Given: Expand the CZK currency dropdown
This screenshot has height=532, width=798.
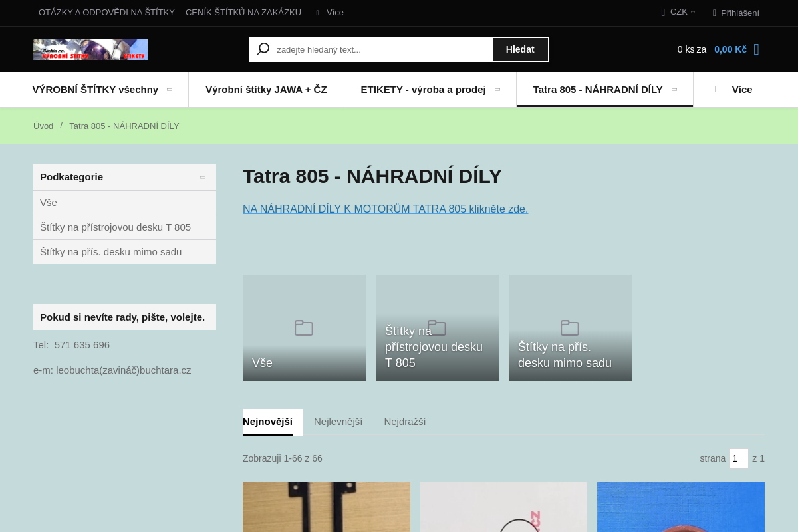Looking at the screenshot, I should tap(678, 12).
